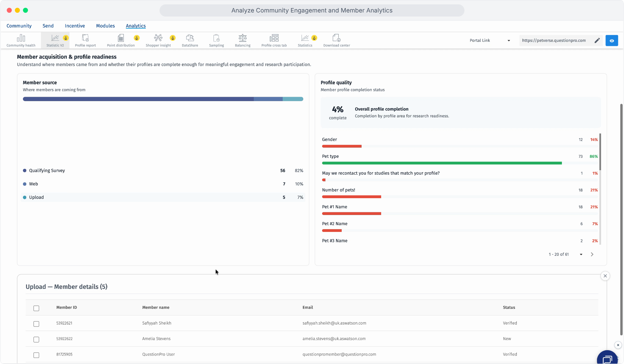Open the Shopper insight icon
Screen dimensions: 624x364
click(x=158, y=40)
